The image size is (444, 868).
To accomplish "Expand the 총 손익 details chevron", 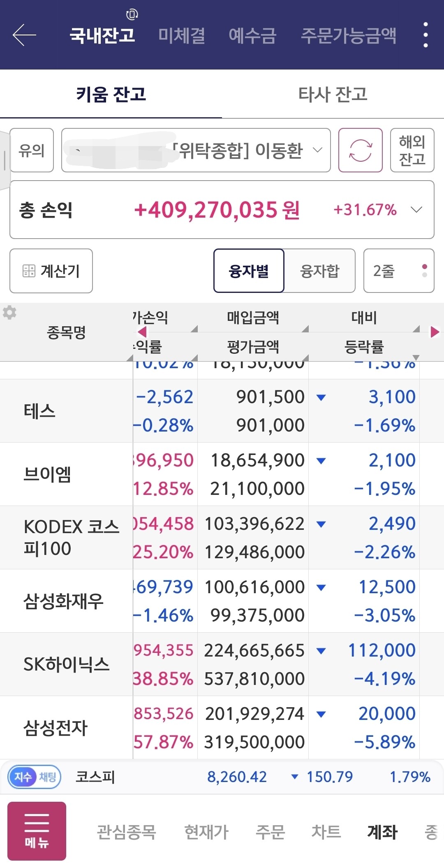I will click(x=416, y=210).
